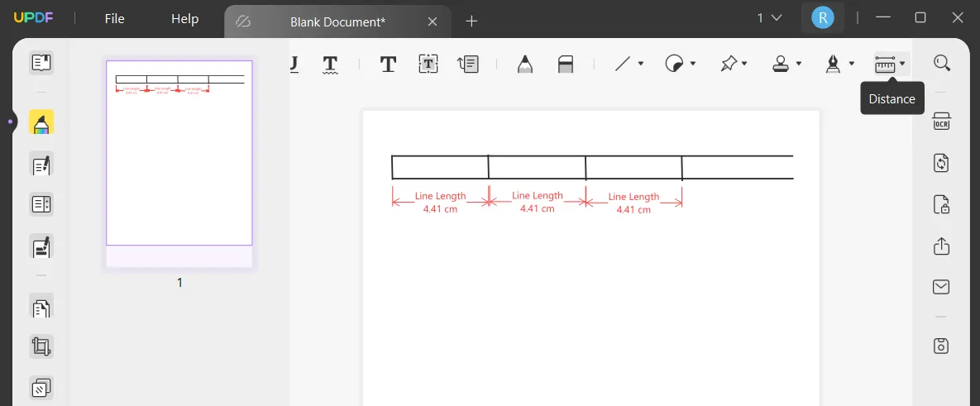
Task: Select the Sticker tool
Action: (x=674, y=64)
